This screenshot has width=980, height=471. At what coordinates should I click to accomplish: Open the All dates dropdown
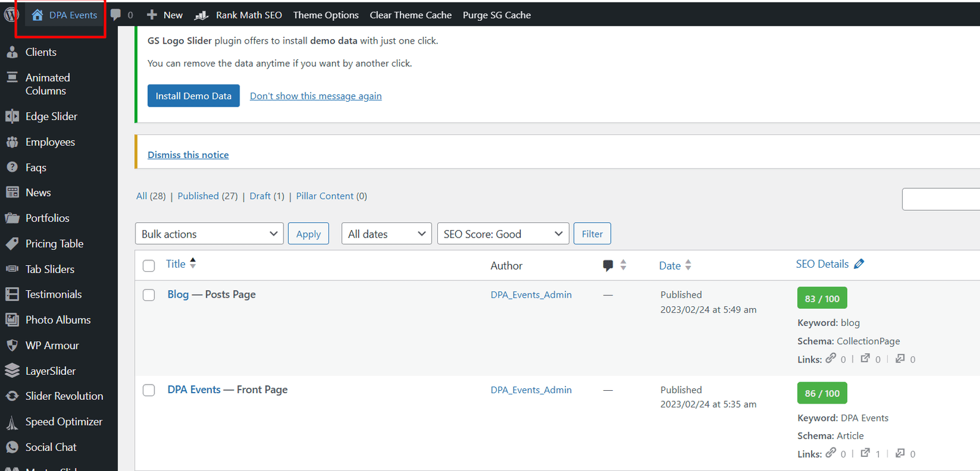point(386,234)
